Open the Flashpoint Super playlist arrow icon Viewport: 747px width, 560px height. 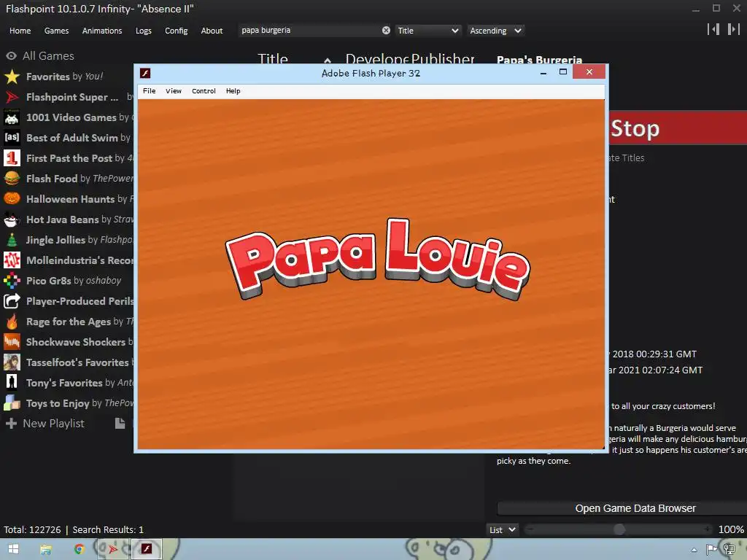(12, 97)
